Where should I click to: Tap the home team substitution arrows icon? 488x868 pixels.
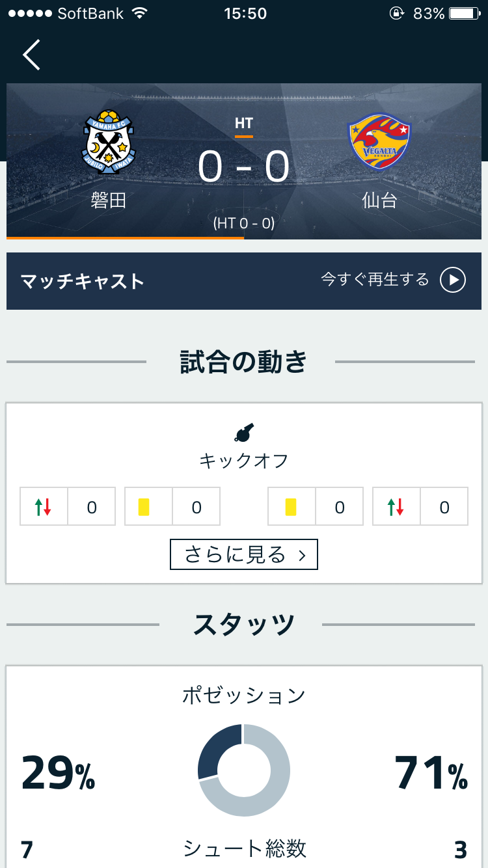44,507
